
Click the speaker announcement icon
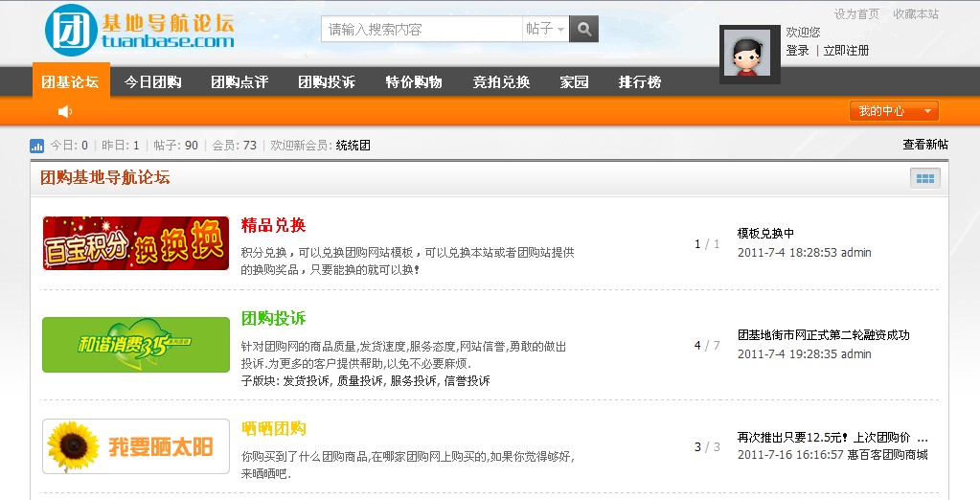[x=65, y=111]
